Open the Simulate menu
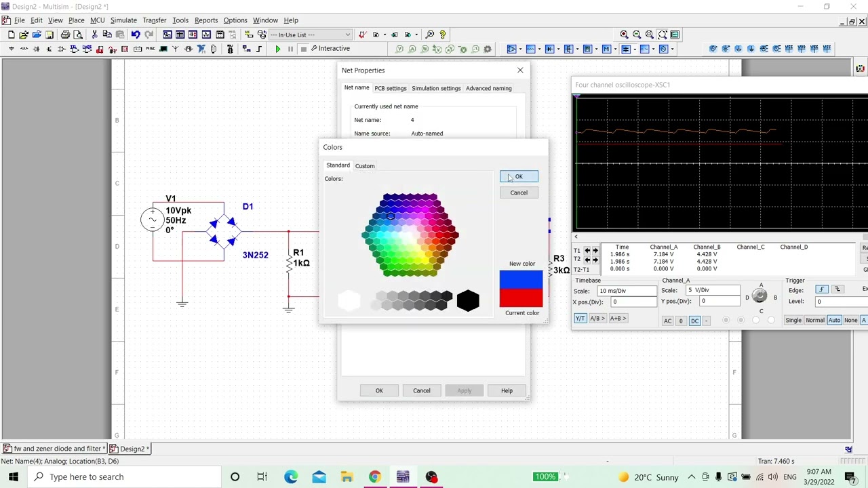Viewport: 868px width, 488px height. (x=123, y=20)
